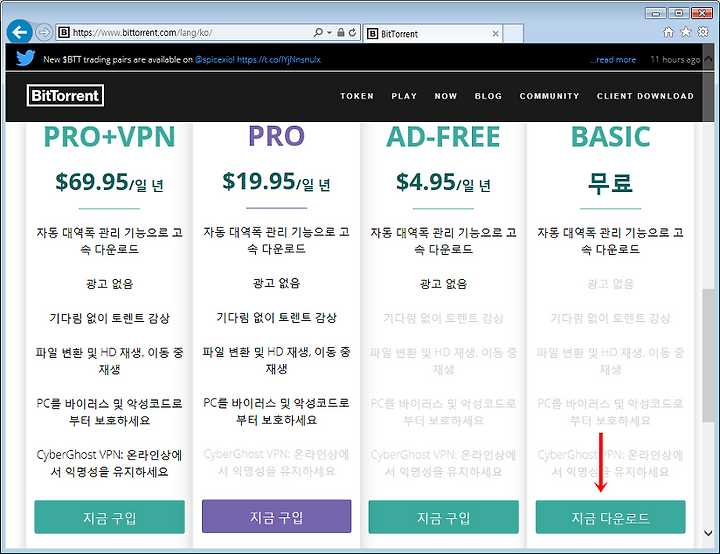Click the BASIC 지금 다운로드 button
The height and width of the screenshot is (554, 720).
pos(610,517)
